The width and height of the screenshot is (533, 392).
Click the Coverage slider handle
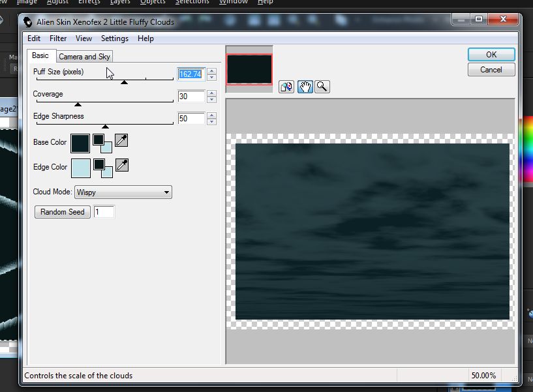pyautogui.click(x=78, y=104)
